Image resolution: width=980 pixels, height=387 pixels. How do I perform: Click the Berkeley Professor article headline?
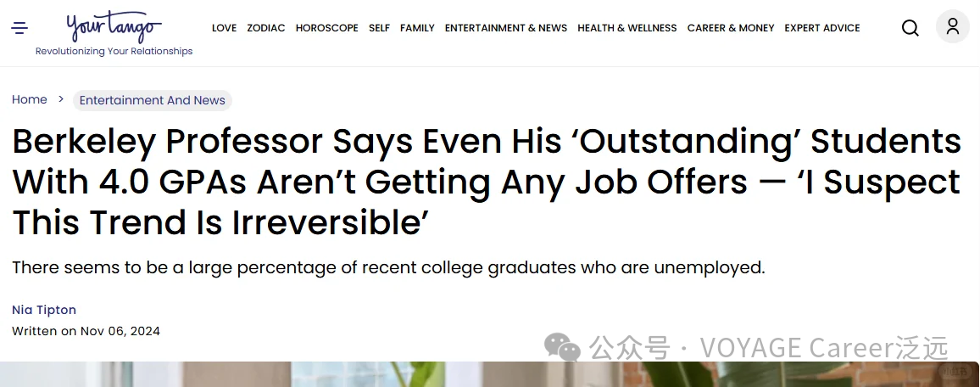pyautogui.click(x=487, y=182)
